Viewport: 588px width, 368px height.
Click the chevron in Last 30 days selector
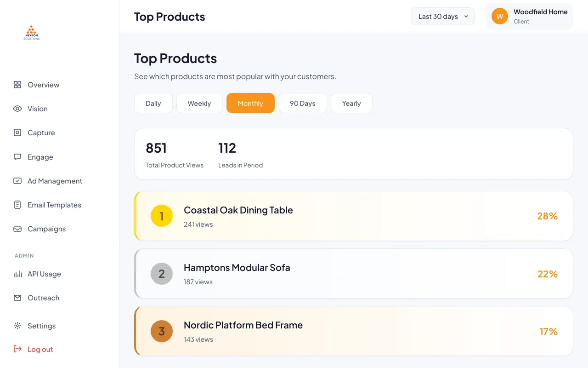pos(466,17)
